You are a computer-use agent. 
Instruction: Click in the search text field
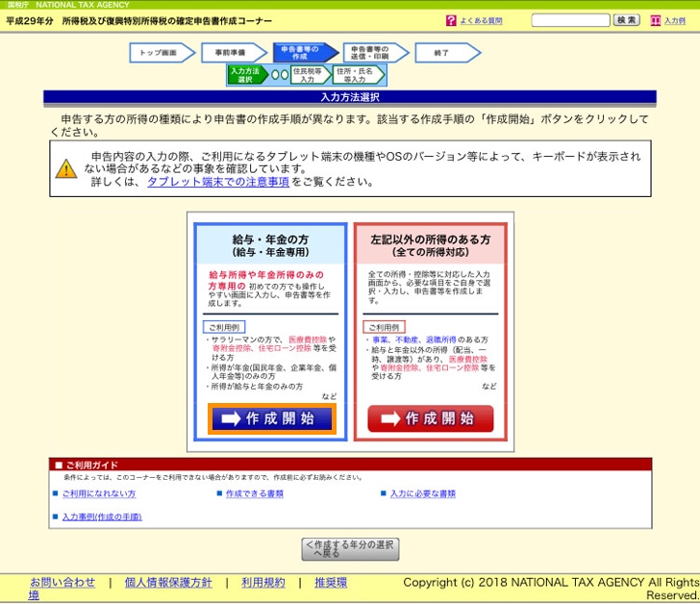coord(569,20)
